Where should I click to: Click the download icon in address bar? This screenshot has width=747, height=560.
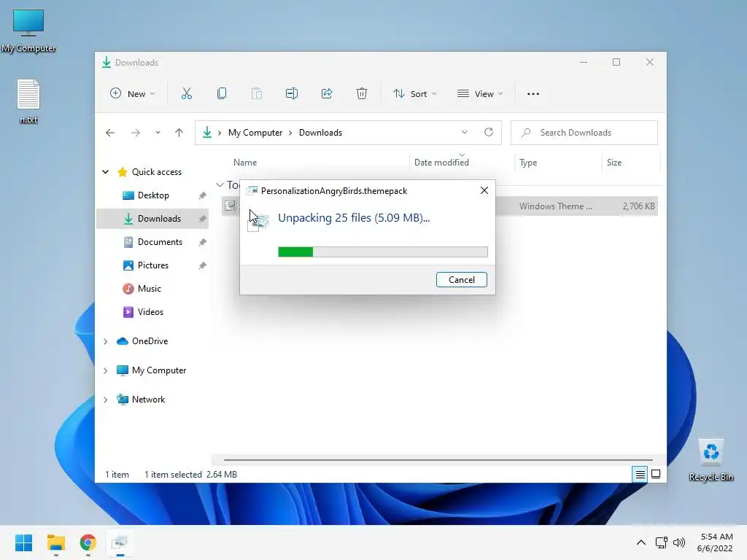point(207,133)
